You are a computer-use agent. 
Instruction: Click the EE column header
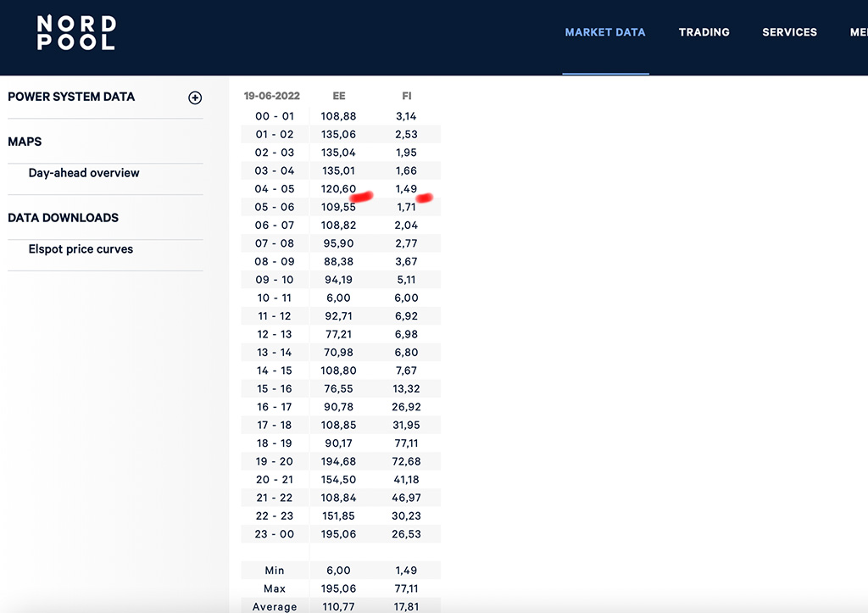pyautogui.click(x=339, y=97)
